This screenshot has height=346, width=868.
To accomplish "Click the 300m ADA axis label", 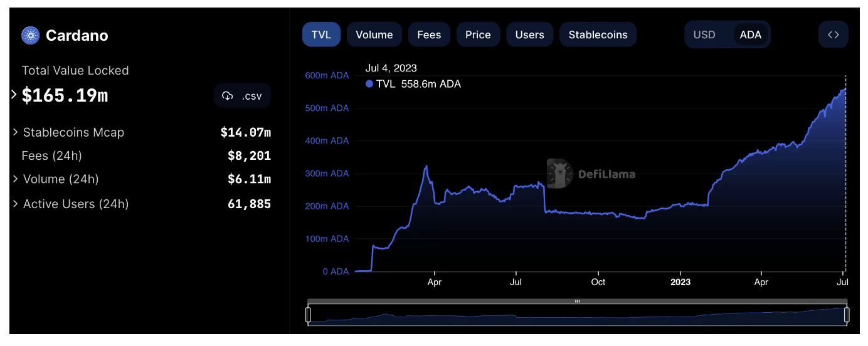I will coord(327,173).
